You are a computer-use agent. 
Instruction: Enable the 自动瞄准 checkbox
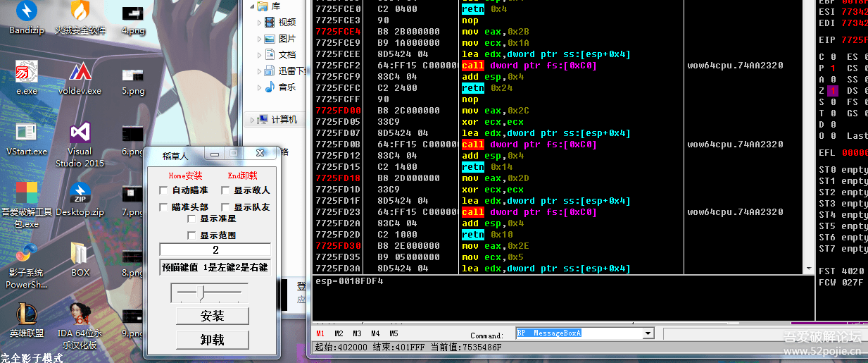(x=163, y=190)
